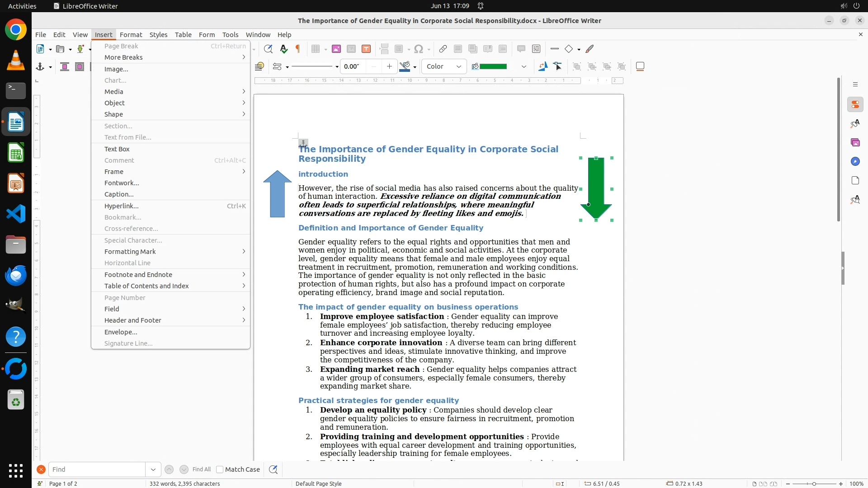Image resolution: width=868 pixels, height=488 pixels.
Task: Toggle formatting marks paragraph icon
Action: coord(298,49)
